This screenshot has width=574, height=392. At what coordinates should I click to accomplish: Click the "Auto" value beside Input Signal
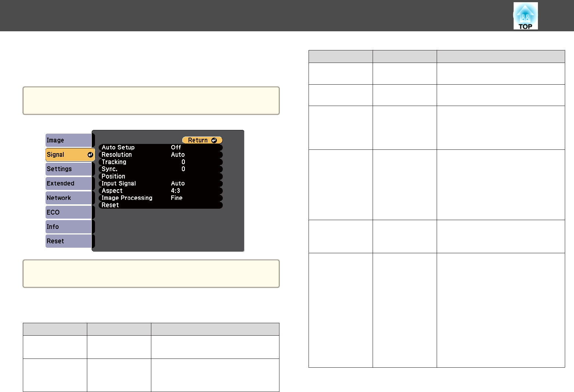(x=178, y=183)
